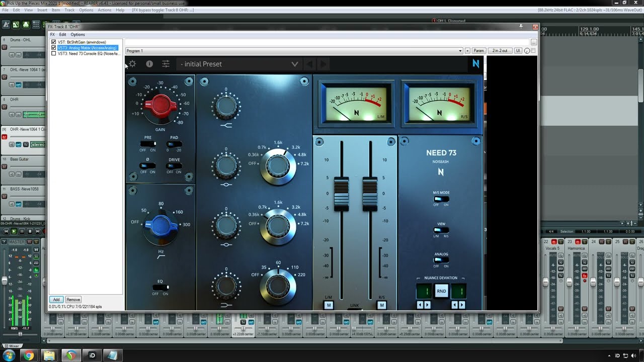This screenshot has width=644, height=362.
Task: Open the Insert menu
Action: click(x=42, y=10)
